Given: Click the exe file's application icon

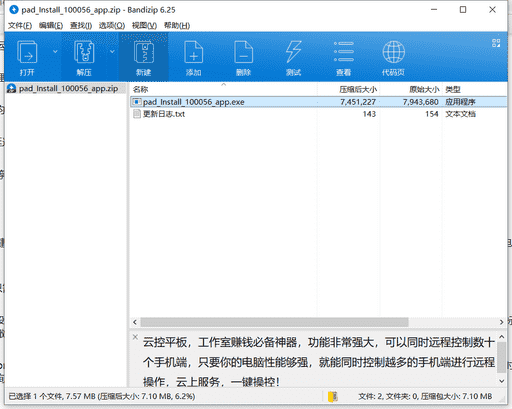Looking at the screenshot, I should click(x=136, y=102).
